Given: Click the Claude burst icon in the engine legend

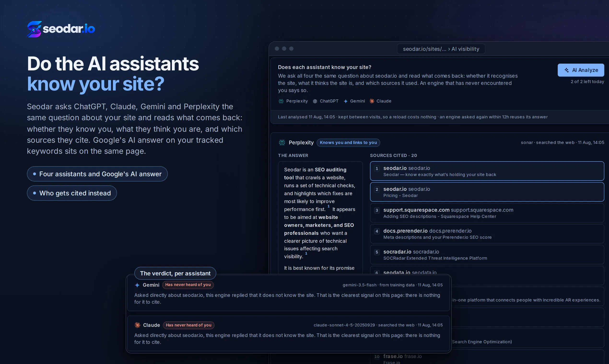Looking at the screenshot, I should click(x=372, y=101).
